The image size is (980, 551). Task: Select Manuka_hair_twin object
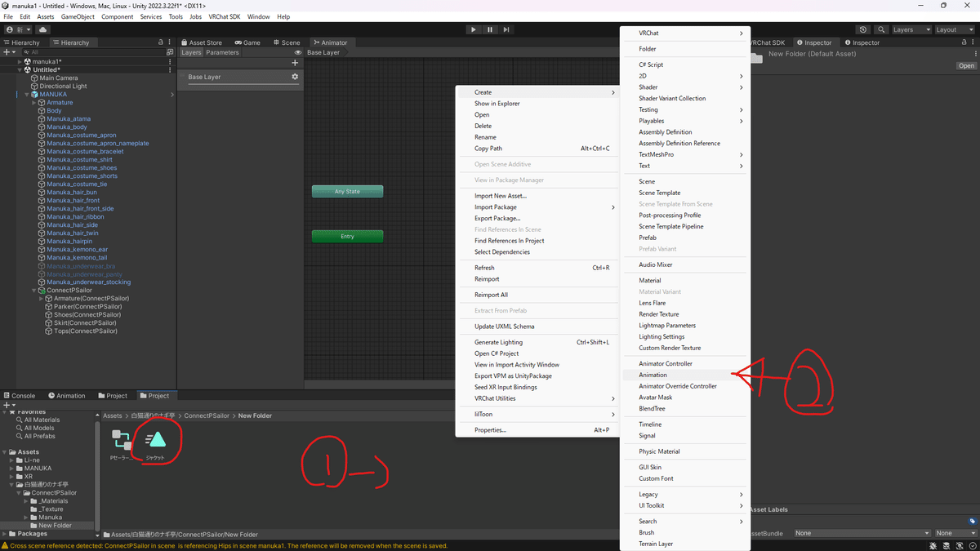coord(72,233)
